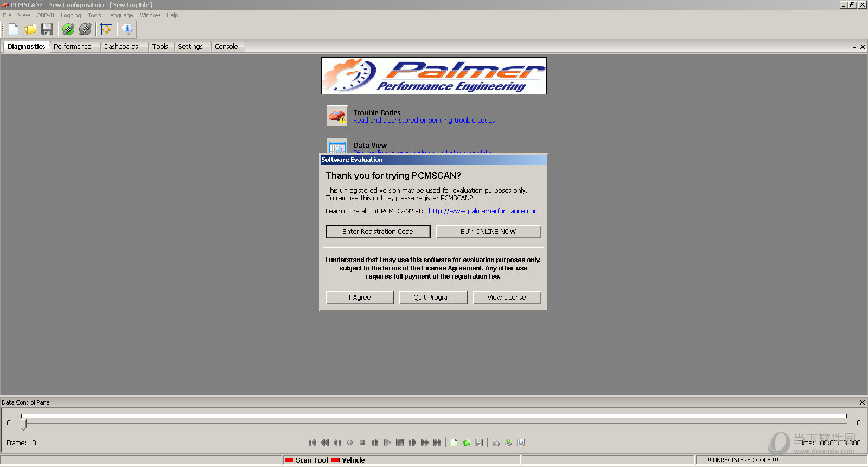The width and height of the screenshot is (868, 467).
Task: Step back one frame in playback controls
Action: click(x=337, y=443)
